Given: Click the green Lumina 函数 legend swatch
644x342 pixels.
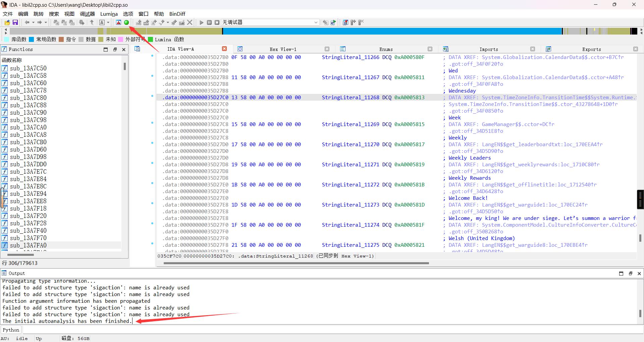Looking at the screenshot, I should (x=151, y=39).
